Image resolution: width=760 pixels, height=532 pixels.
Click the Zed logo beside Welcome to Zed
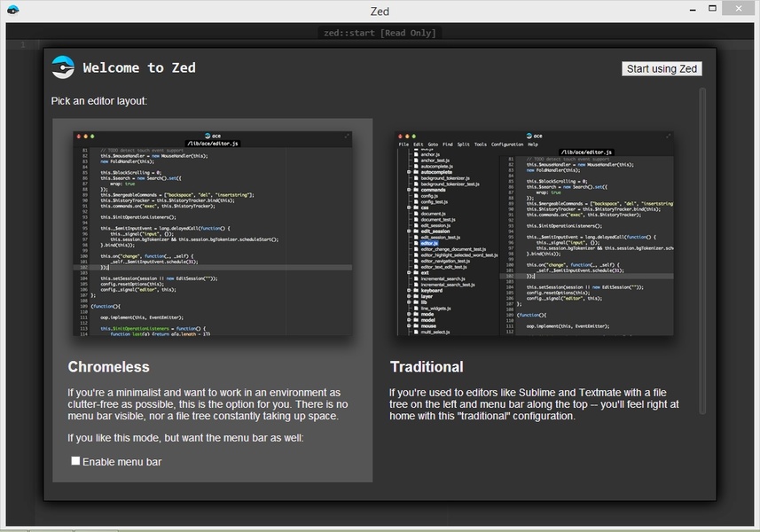[63, 67]
